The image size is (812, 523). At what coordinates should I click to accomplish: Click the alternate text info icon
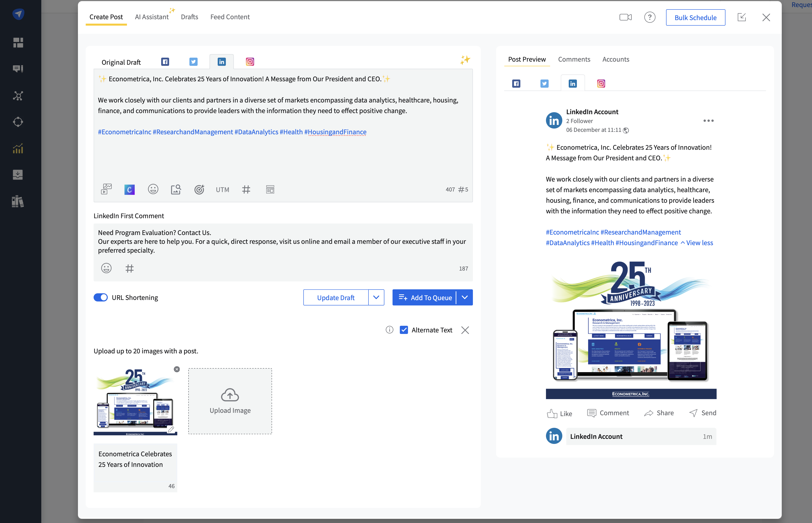[389, 330]
